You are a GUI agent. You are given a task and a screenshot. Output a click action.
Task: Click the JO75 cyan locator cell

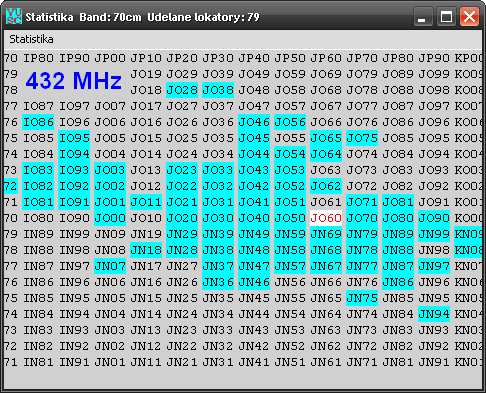[x=362, y=138]
